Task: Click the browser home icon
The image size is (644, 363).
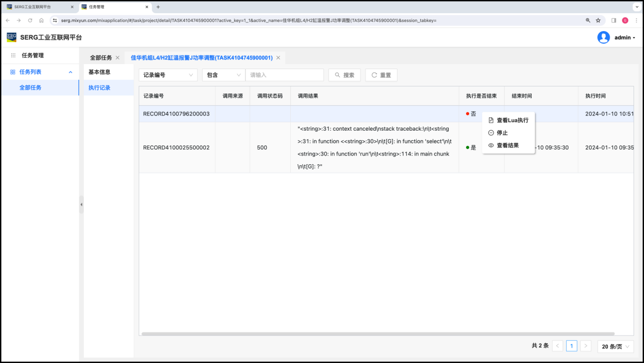Action: (x=41, y=20)
